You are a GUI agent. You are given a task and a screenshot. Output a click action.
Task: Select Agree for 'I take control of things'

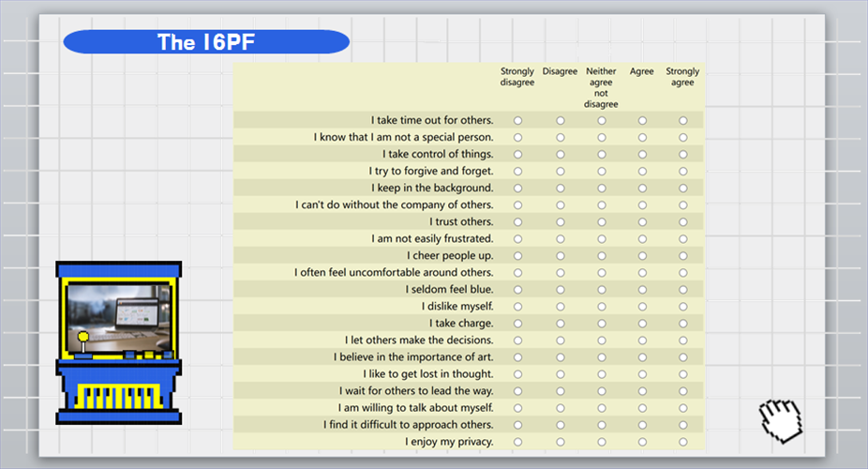tap(642, 155)
